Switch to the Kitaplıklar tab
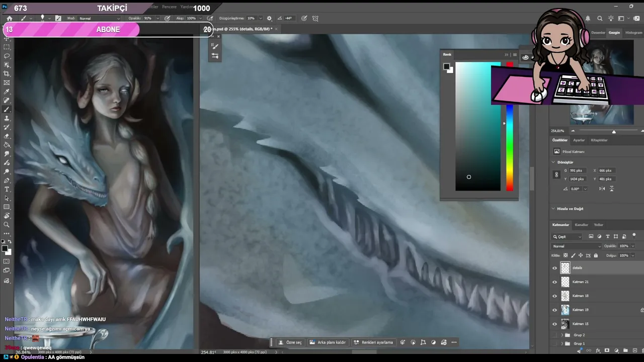The image size is (644, 362). pos(599,140)
